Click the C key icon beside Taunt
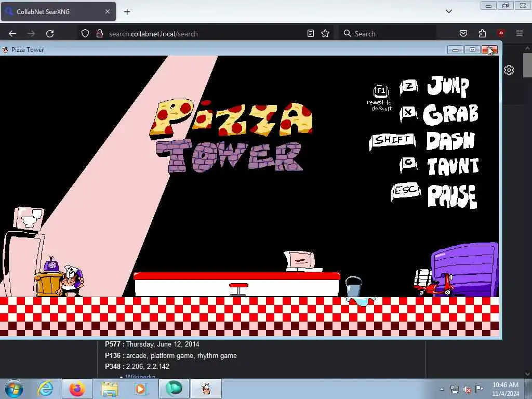The image size is (532, 399). point(408,164)
